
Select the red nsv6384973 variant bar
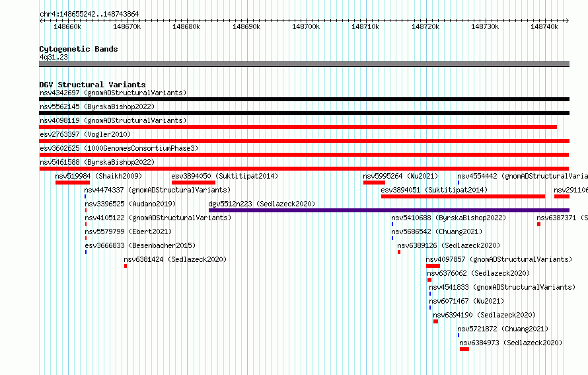click(464, 349)
